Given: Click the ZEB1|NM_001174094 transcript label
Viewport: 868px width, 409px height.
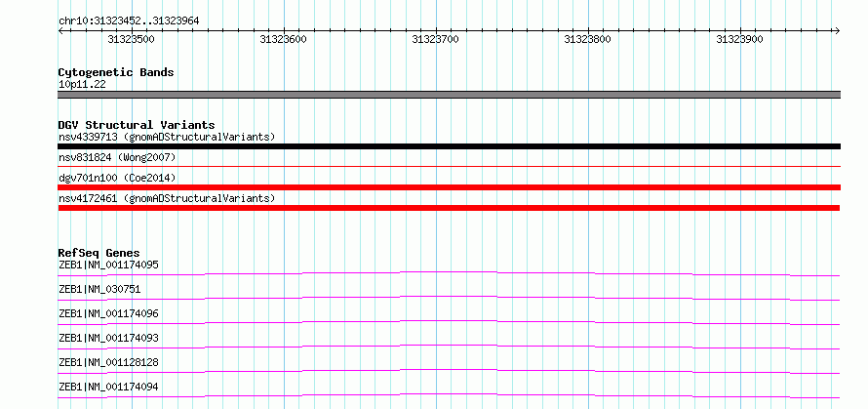Looking at the screenshot, I should coord(108,387).
